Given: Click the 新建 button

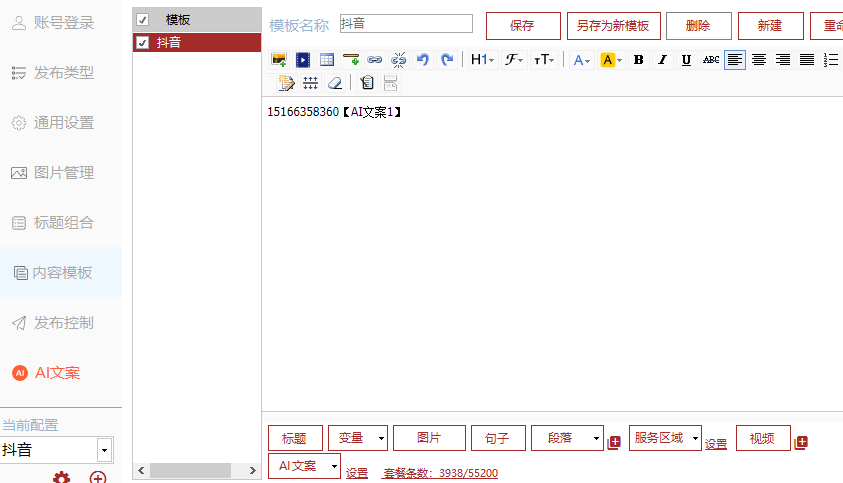Looking at the screenshot, I should (770, 26).
